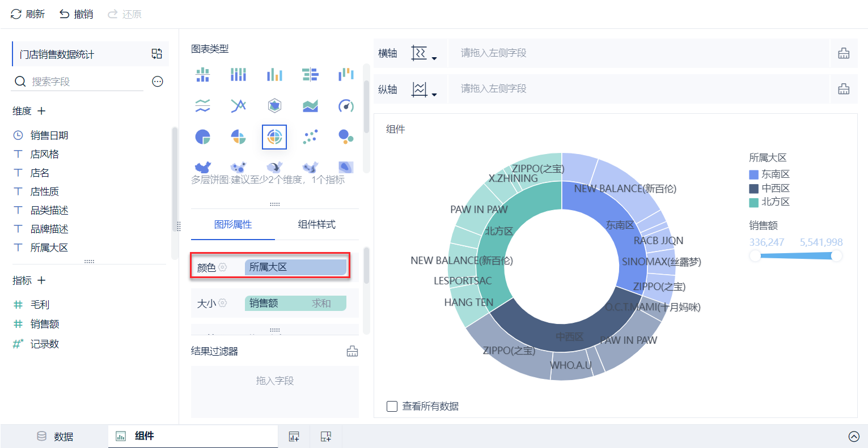Select the multi-series line chart type
The height and width of the screenshot is (448, 868).
click(239, 105)
